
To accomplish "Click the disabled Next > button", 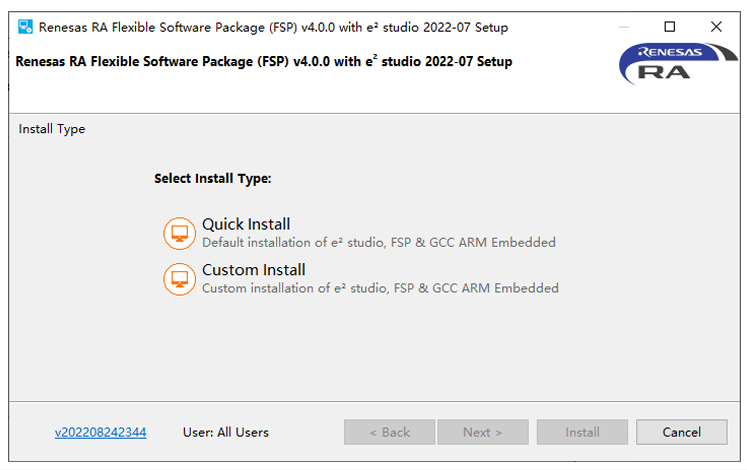I will pyautogui.click(x=483, y=432).
